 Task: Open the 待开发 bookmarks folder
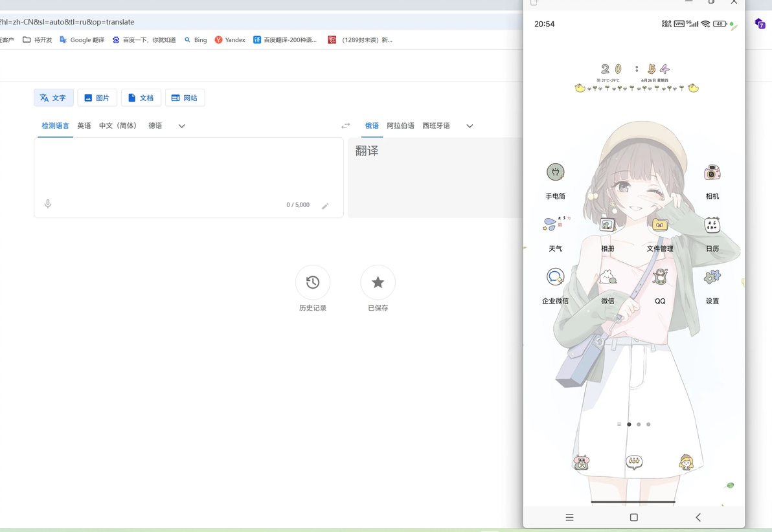pyautogui.click(x=38, y=40)
